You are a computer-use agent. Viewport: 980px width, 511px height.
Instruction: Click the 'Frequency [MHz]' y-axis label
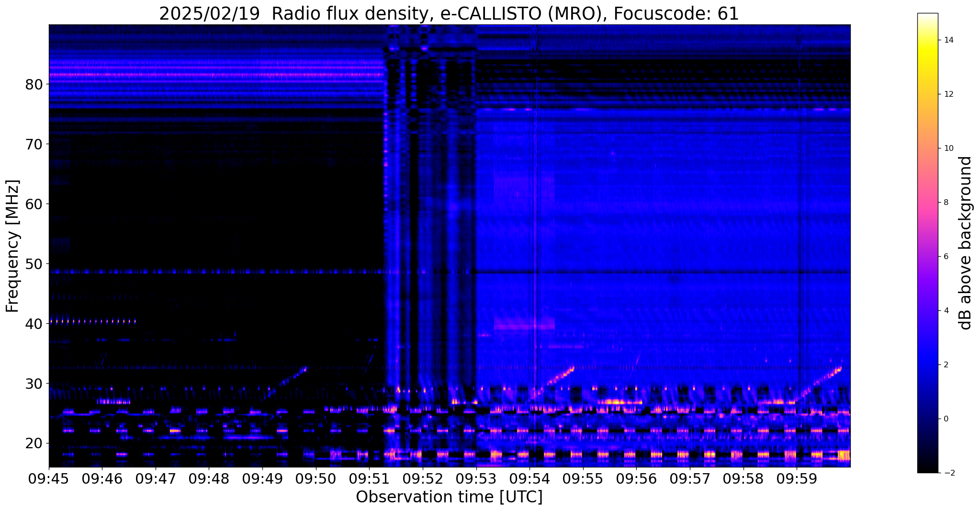coord(13,246)
